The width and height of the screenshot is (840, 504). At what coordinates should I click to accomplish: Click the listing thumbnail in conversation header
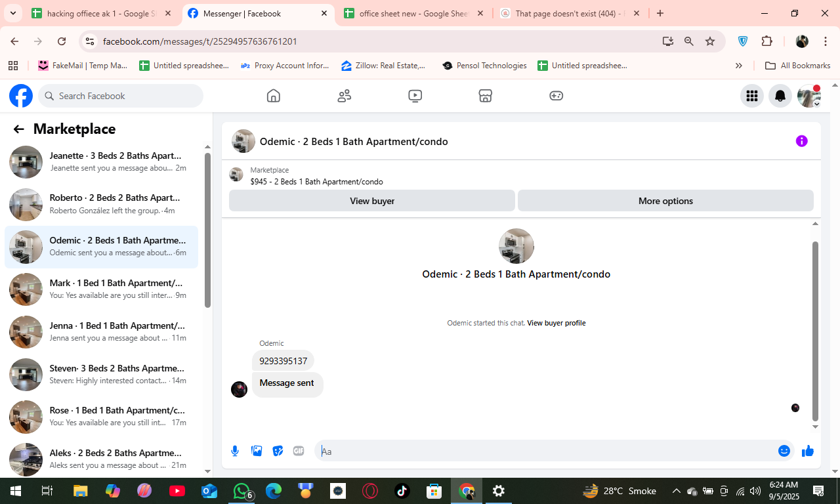(243, 141)
